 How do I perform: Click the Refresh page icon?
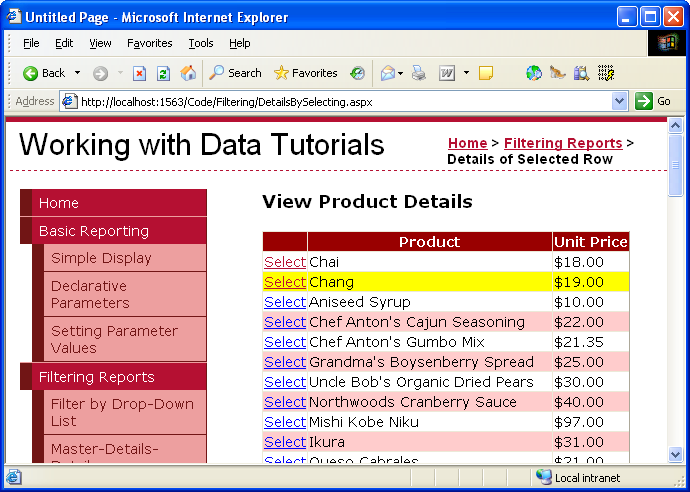point(164,73)
